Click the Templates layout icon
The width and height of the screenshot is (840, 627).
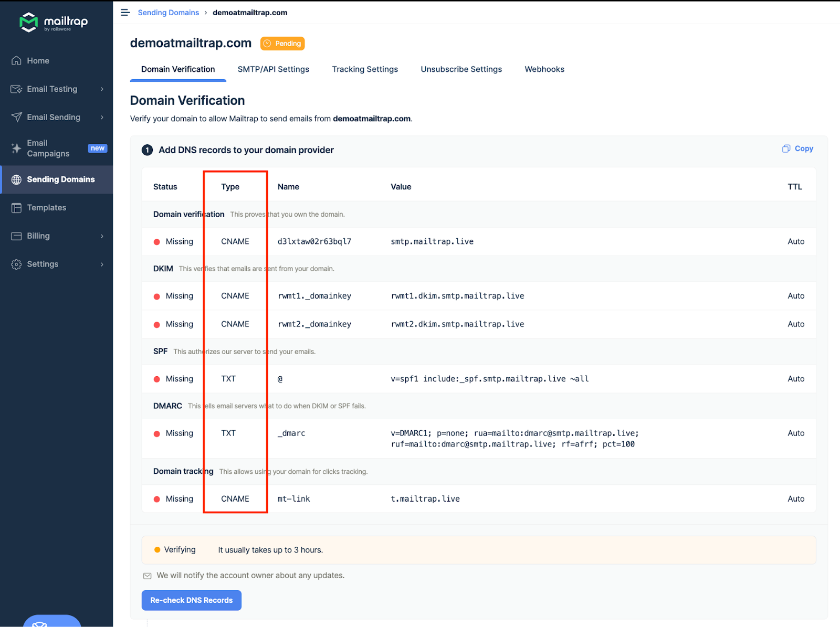[x=16, y=208]
